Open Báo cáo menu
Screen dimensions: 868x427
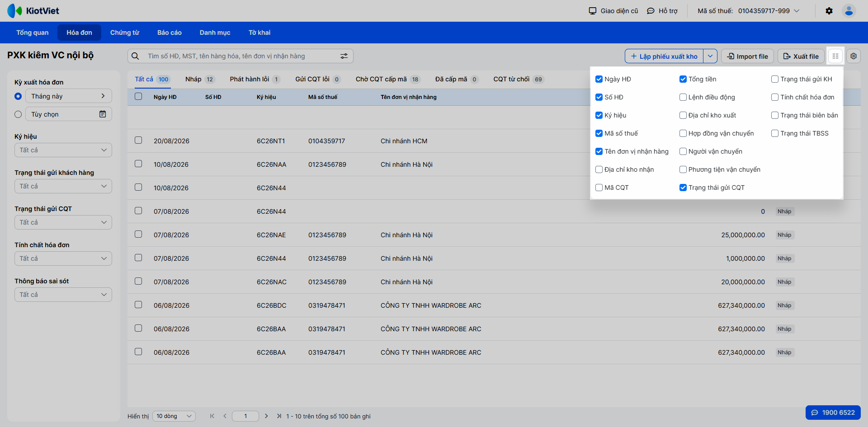(x=170, y=33)
